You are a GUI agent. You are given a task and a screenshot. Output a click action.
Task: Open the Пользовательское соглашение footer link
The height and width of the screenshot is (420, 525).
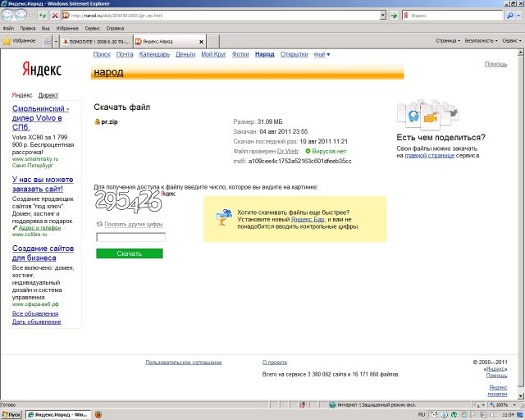[183, 362]
